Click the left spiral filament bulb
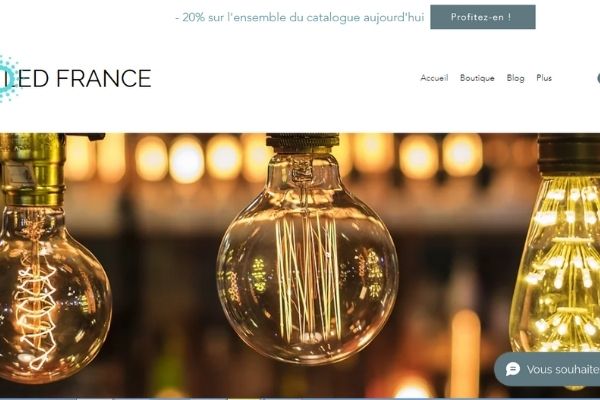The height and width of the screenshot is (400, 600). pos(52,293)
